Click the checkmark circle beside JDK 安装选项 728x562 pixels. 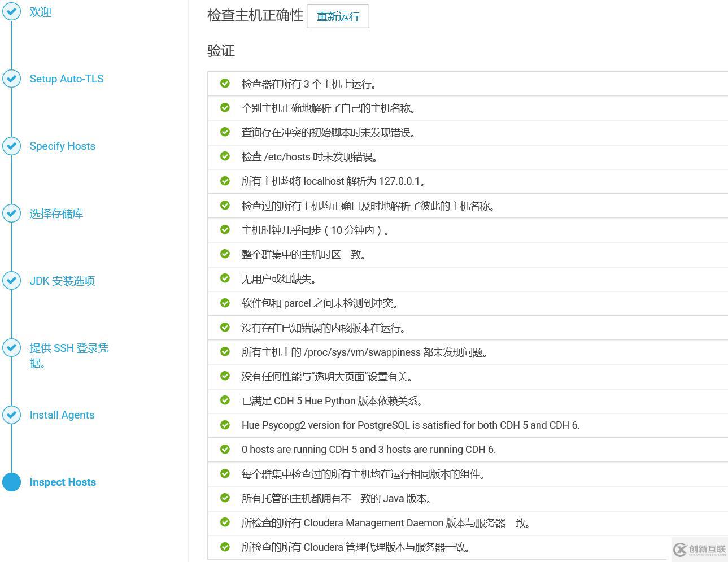click(x=11, y=280)
